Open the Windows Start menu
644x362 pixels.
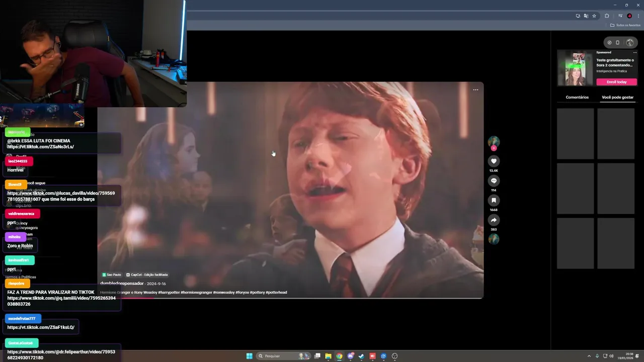tap(249, 356)
